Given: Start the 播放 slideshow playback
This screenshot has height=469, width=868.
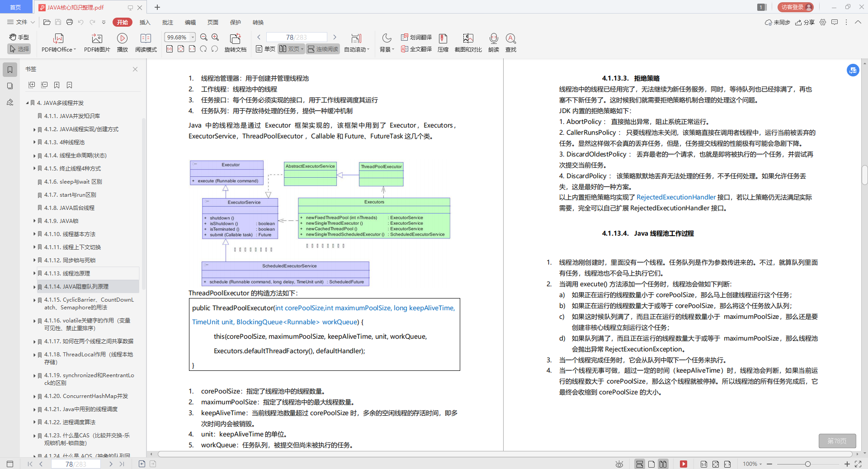Looking at the screenshot, I should tap(123, 43).
